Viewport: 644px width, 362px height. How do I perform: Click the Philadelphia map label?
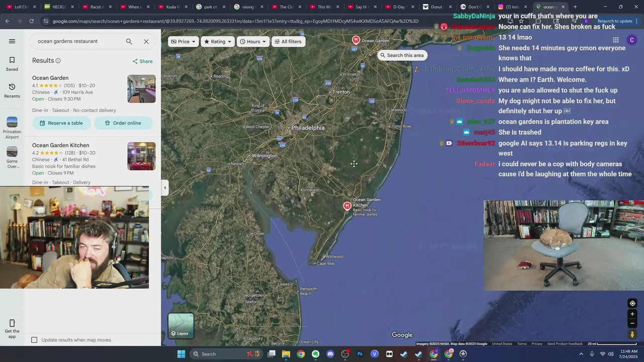point(308,128)
